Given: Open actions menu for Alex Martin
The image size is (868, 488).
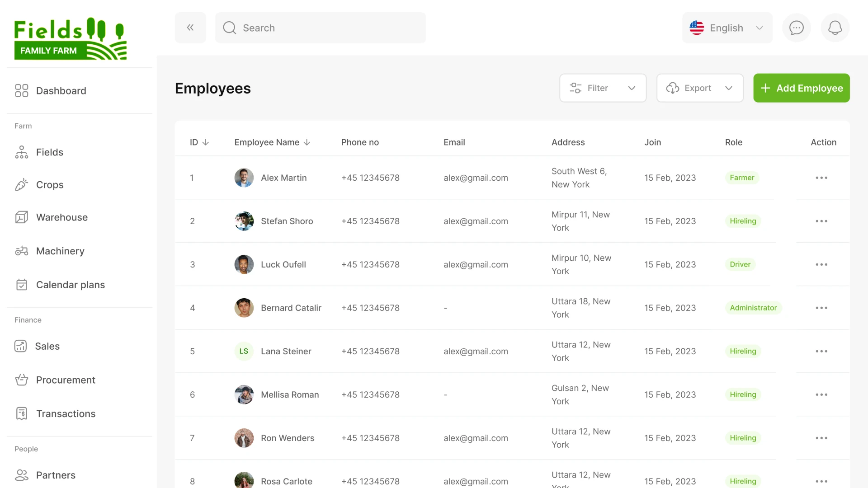Looking at the screenshot, I should 821,178.
